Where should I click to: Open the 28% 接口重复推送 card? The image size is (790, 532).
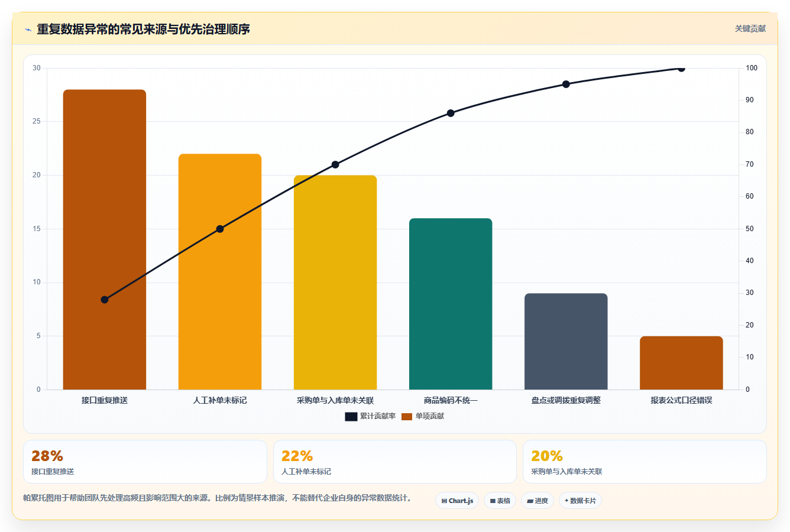click(145, 462)
